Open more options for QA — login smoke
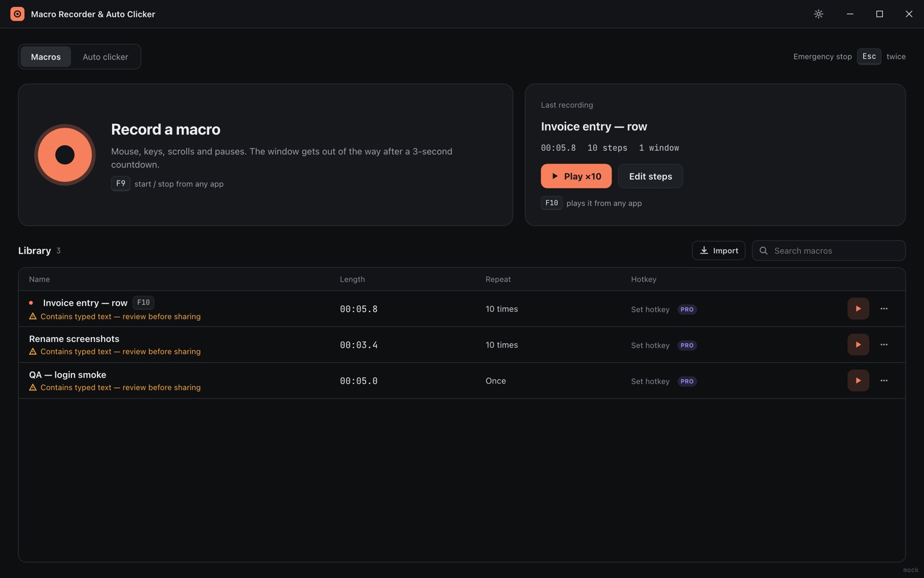 tap(884, 380)
